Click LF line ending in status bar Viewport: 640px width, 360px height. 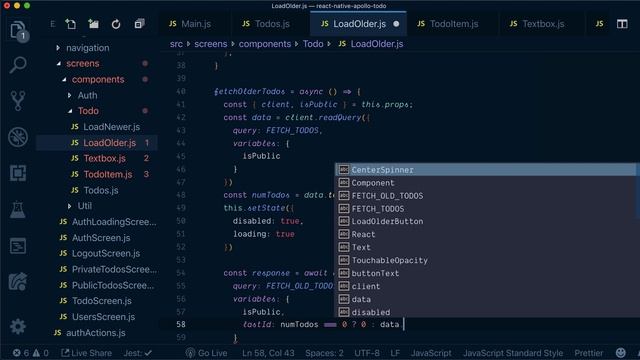click(x=395, y=353)
